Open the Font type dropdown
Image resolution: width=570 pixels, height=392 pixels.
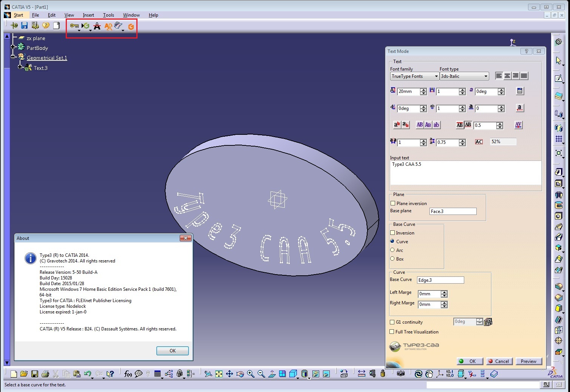click(x=464, y=76)
